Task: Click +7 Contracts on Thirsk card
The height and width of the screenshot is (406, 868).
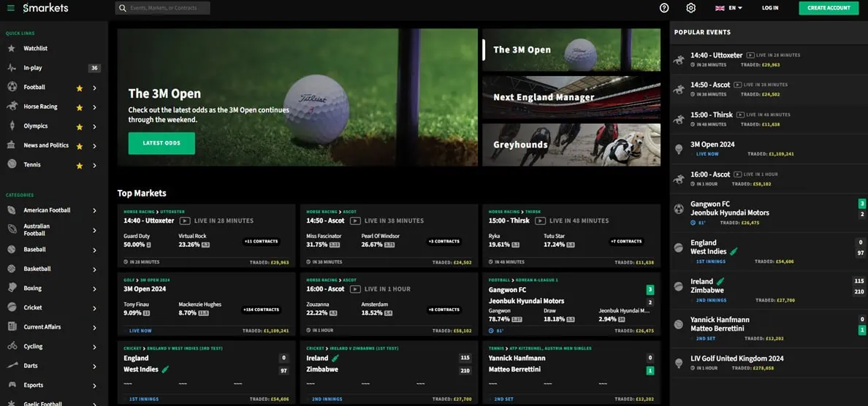Action: 625,241
